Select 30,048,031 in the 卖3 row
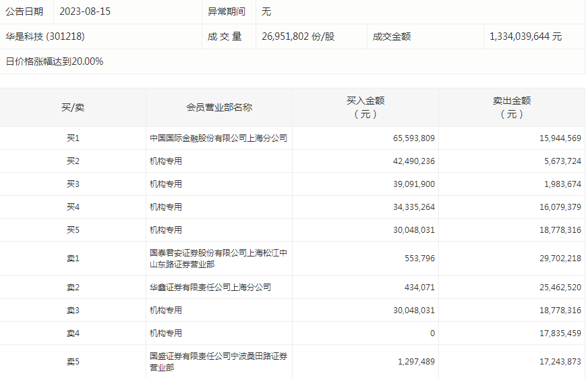Screen dimensions: 588x378 point(414,310)
